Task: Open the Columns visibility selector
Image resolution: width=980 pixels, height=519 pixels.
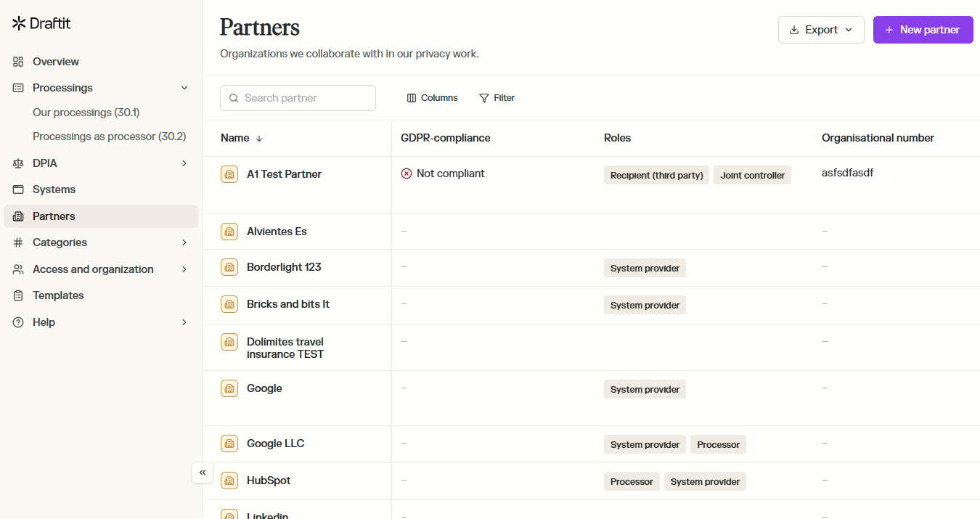Action: point(432,98)
